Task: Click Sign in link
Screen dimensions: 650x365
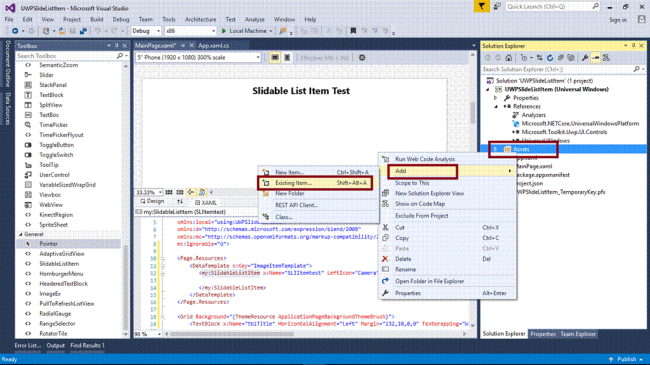Action: coord(618,20)
